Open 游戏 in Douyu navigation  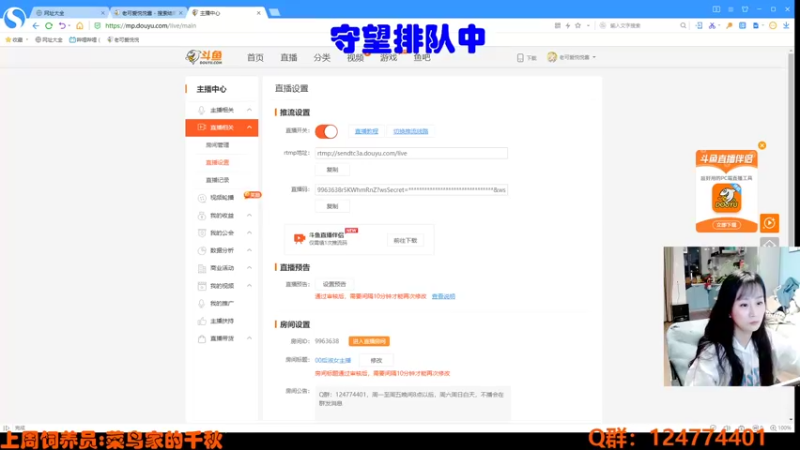pyautogui.click(x=388, y=58)
